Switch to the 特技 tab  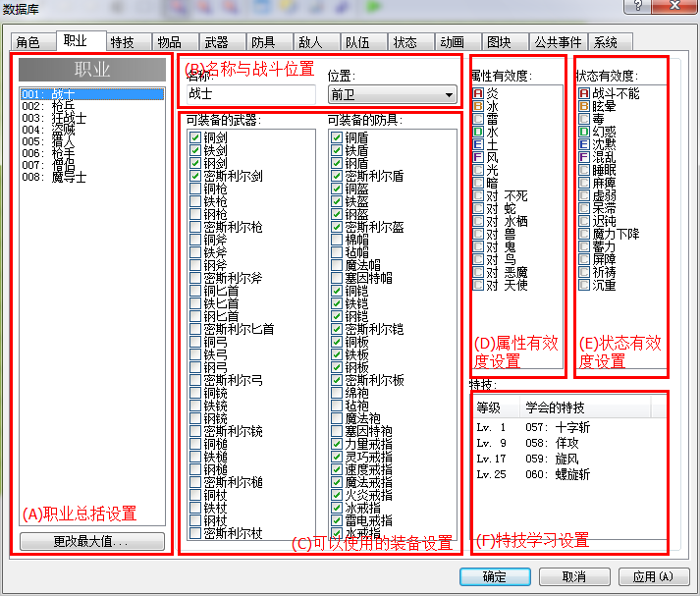[x=129, y=42]
